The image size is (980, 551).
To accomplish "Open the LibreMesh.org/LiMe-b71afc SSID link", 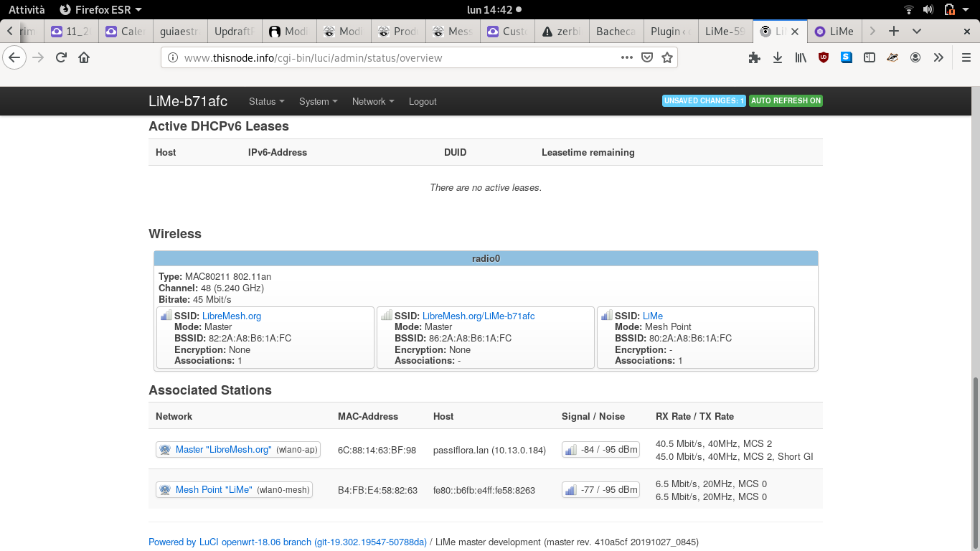I will (x=479, y=316).
